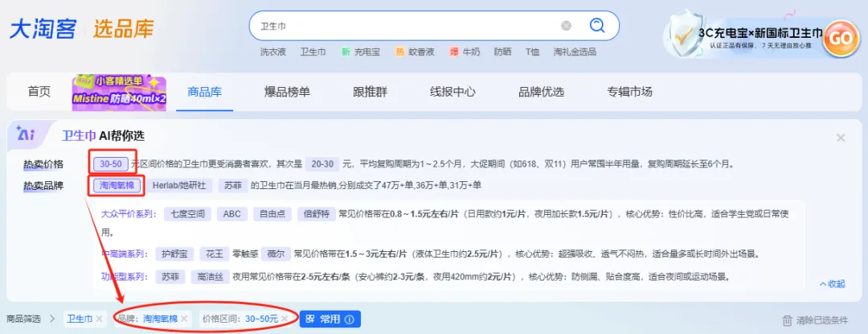Click the AI sparkle icon
The width and height of the screenshot is (868, 334).
[26, 134]
